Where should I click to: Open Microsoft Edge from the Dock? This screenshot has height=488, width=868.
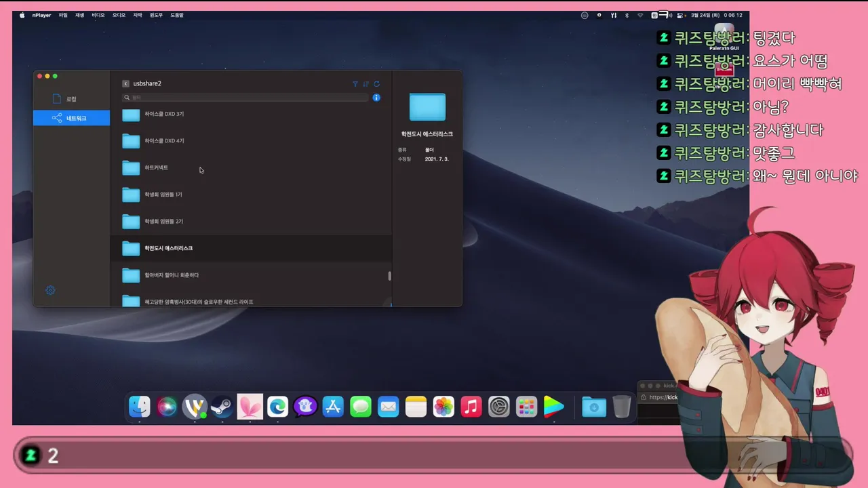pyautogui.click(x=277, y=407)
